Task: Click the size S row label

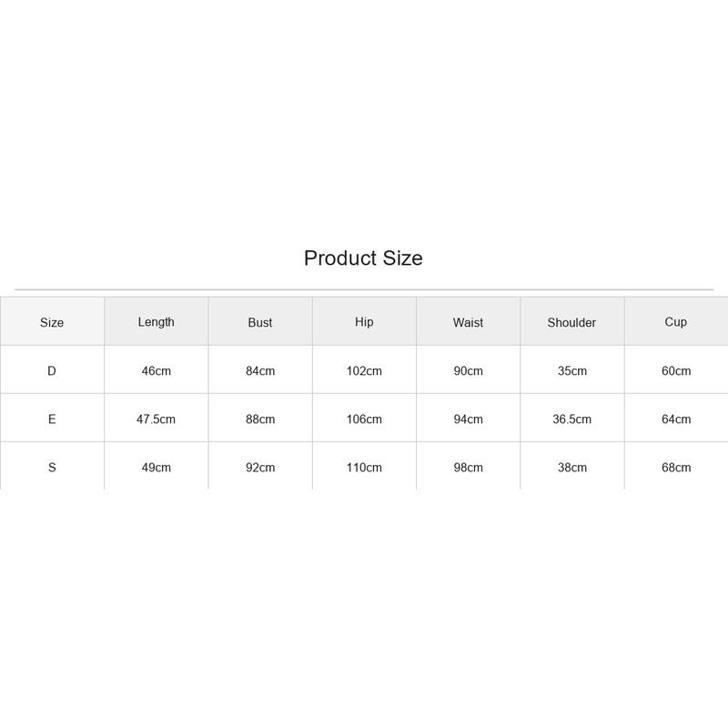Action: (52, 467)
